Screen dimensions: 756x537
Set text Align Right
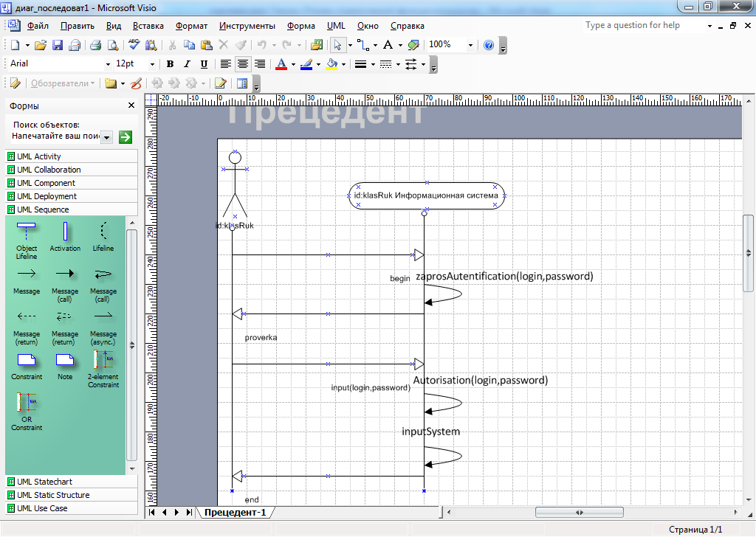click(260, 64)
